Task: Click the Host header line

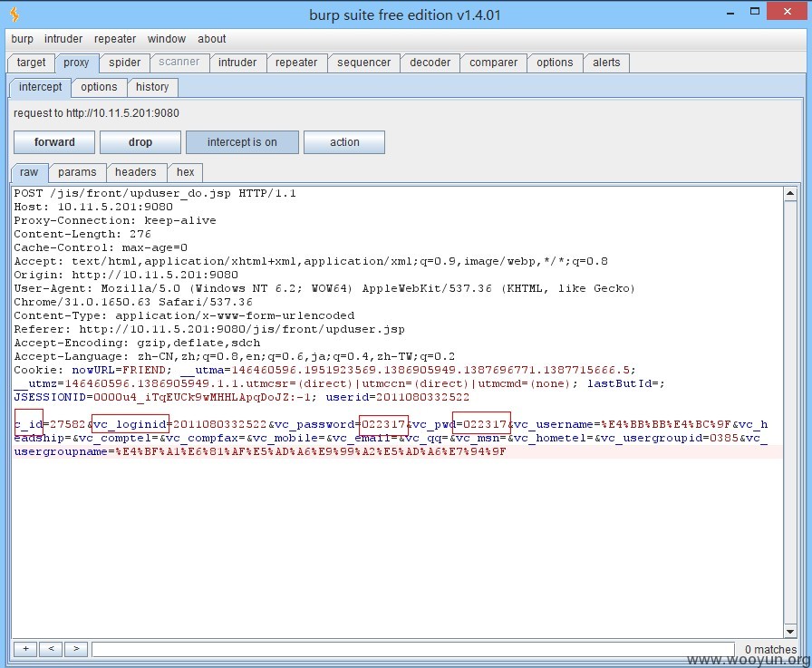Action: coord(93,208)
